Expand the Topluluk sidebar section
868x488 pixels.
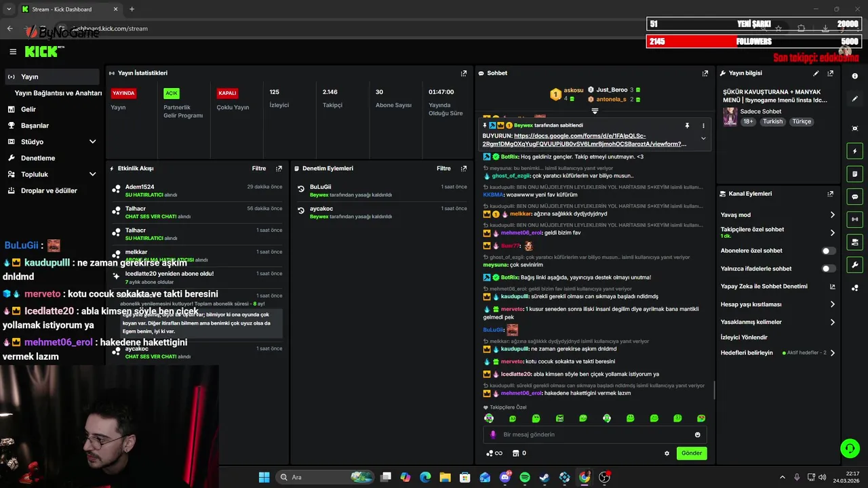[x=92, y=174]
